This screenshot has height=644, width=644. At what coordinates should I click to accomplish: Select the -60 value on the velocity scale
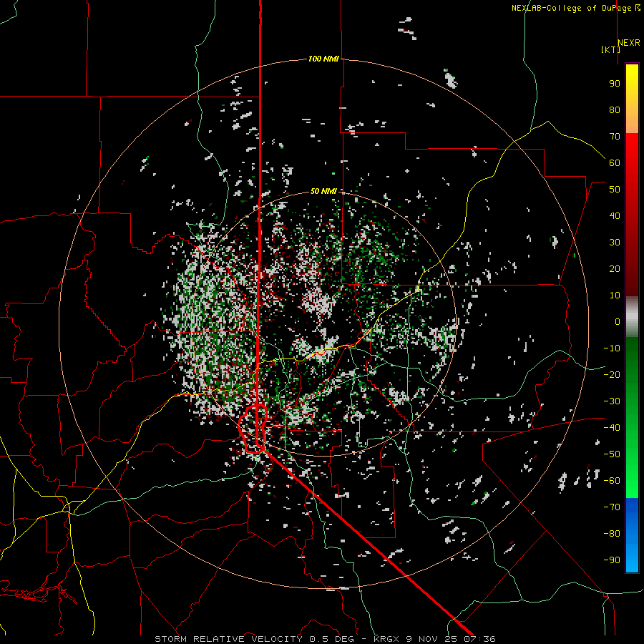click(612, 481)
